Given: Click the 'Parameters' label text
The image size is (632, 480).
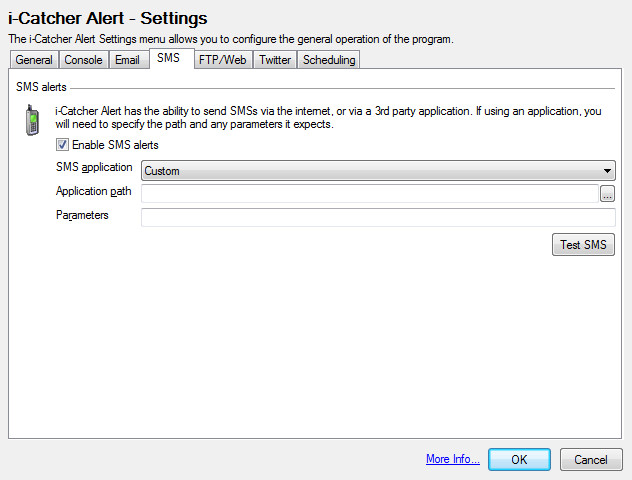Looking at the screenshot, I should coord(82,215).
